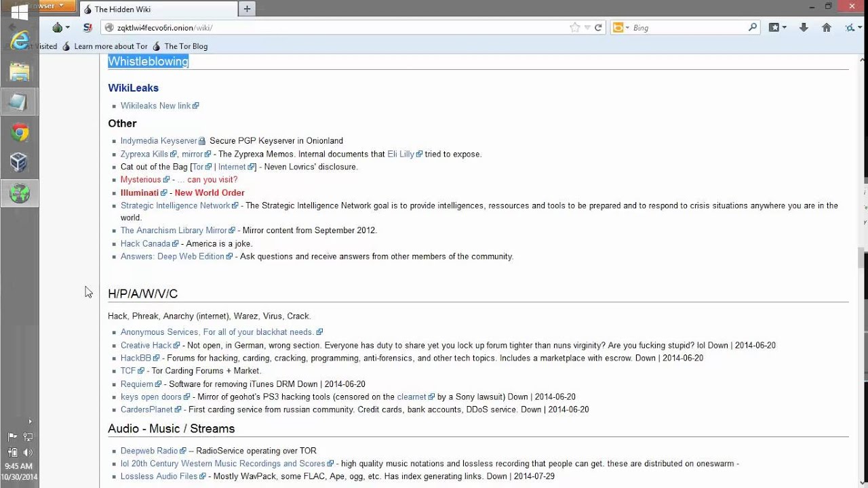Click the taskbar clock showing 9:45 AM
The width and height of the screenshot is (868, 488).
click(x=18, y=466)
